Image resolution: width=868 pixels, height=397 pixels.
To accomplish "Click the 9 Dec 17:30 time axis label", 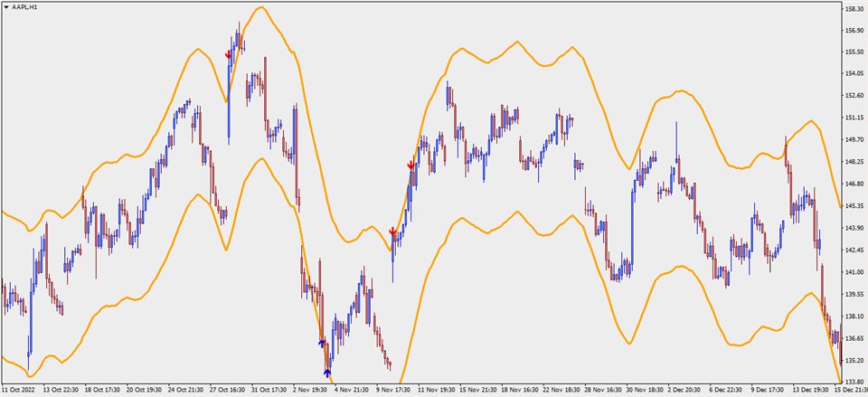I will pos(768,390).
